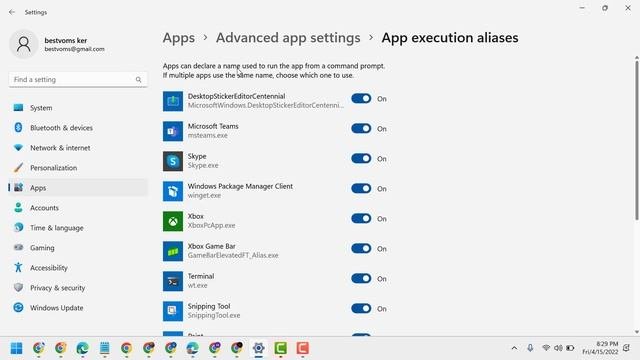
Task: Turn off the Microsoft Teams alias toggle
Action: click(361, 129)
